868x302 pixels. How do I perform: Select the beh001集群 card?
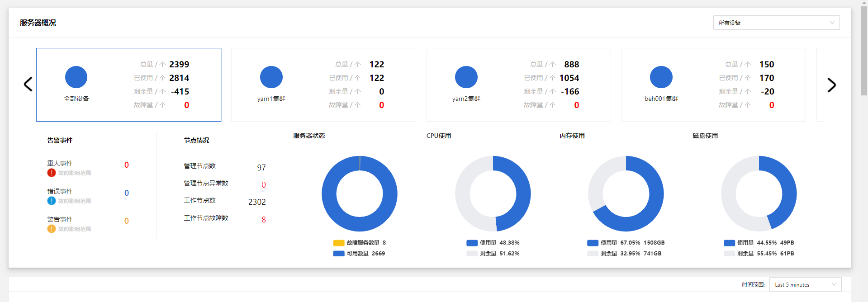(x=714, y=85)
